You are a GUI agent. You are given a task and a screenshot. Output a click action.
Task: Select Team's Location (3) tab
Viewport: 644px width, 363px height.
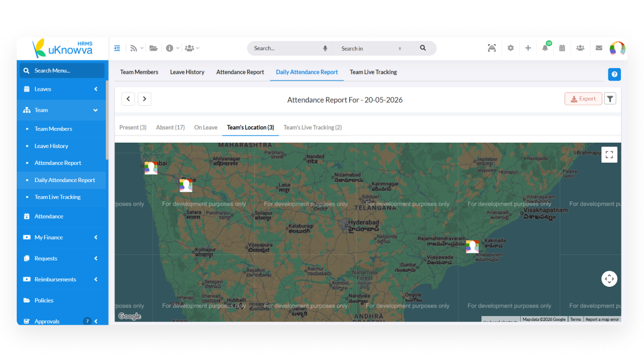(x=251, y=127)
